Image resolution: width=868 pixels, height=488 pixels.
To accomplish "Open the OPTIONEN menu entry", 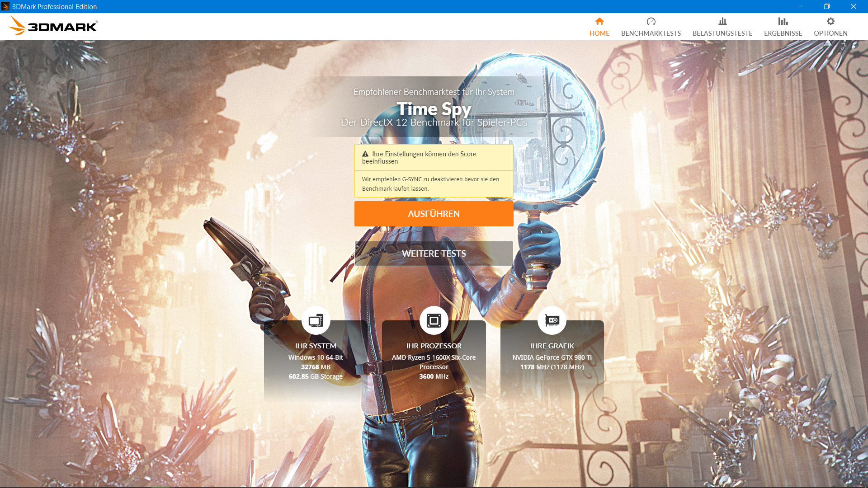I will (x=830, y=33).
